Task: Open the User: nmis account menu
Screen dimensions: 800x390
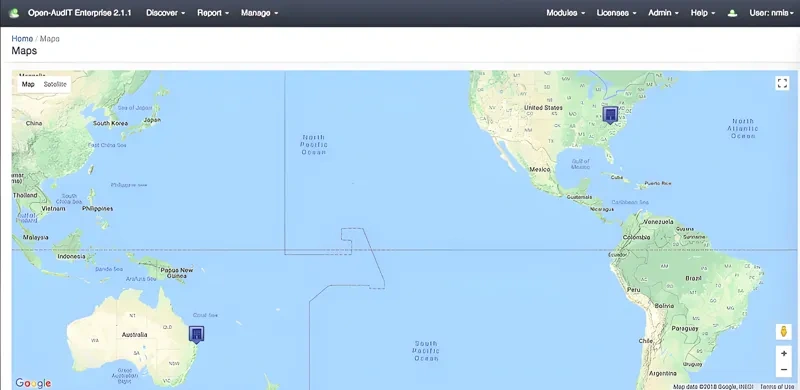Action: point(771,13)
